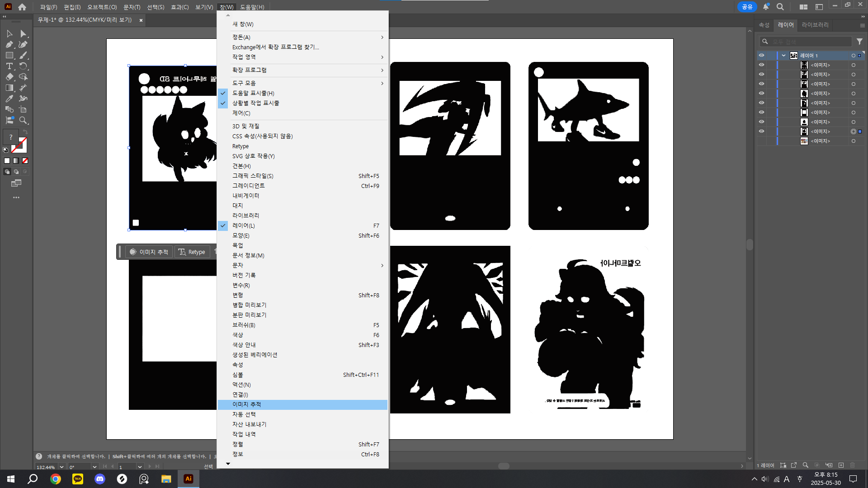Expand the 문자 submenu

point(302,265)
